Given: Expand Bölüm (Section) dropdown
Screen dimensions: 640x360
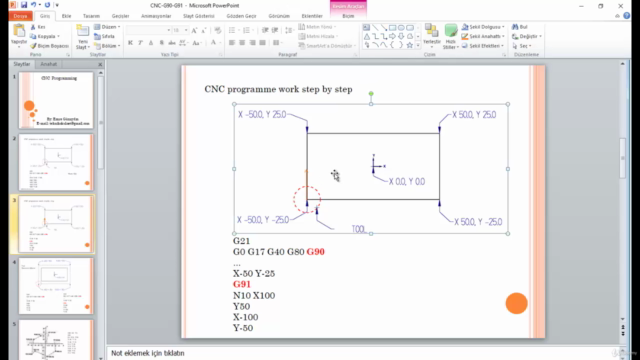Looking at the screenshot, I should click(x=107, y=46).
